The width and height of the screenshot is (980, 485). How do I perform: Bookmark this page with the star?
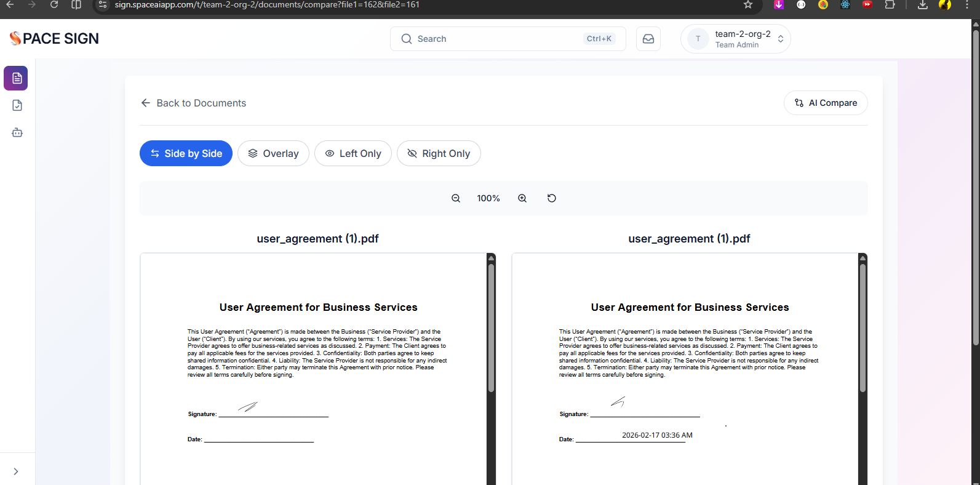[748, 4]
